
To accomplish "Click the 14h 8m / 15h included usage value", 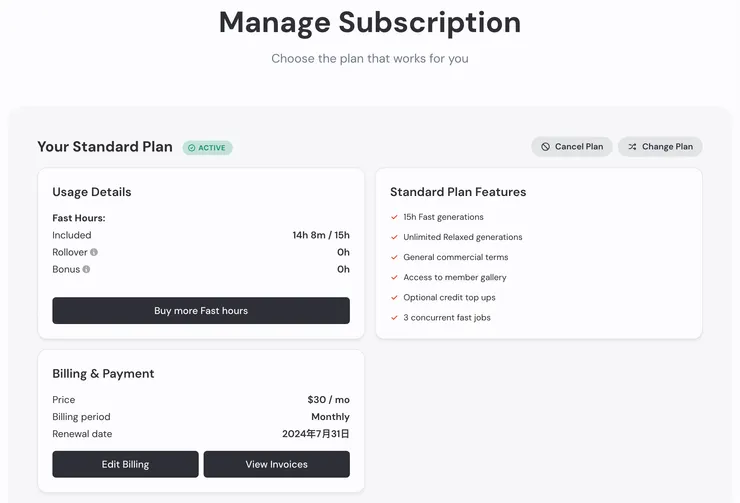I will [321, 235].
